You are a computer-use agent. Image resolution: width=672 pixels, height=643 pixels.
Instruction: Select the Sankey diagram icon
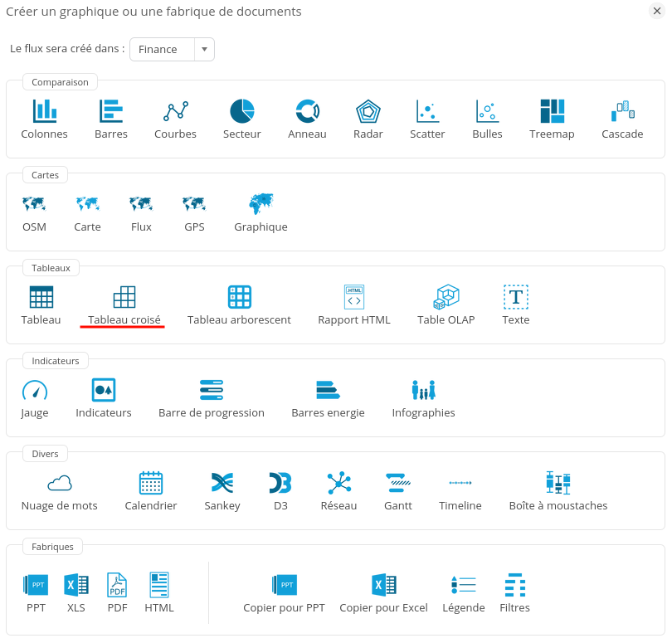pyautogui.click(x=222, y=483)
